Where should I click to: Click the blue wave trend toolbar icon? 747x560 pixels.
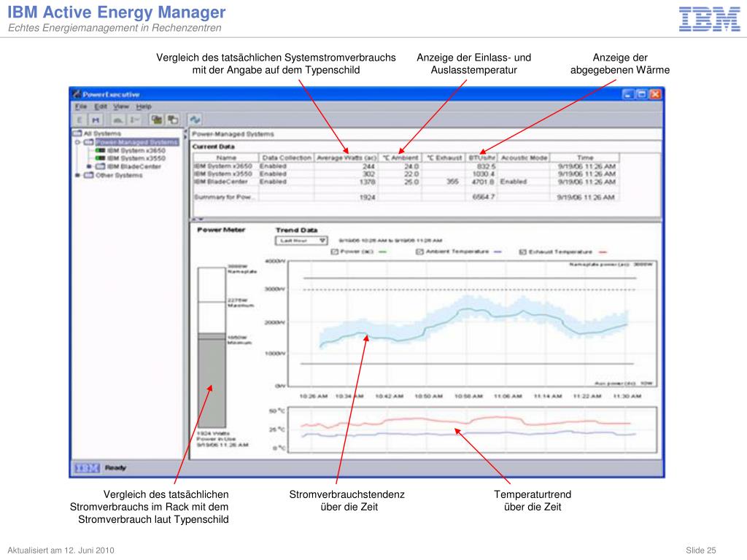point(194,120)
